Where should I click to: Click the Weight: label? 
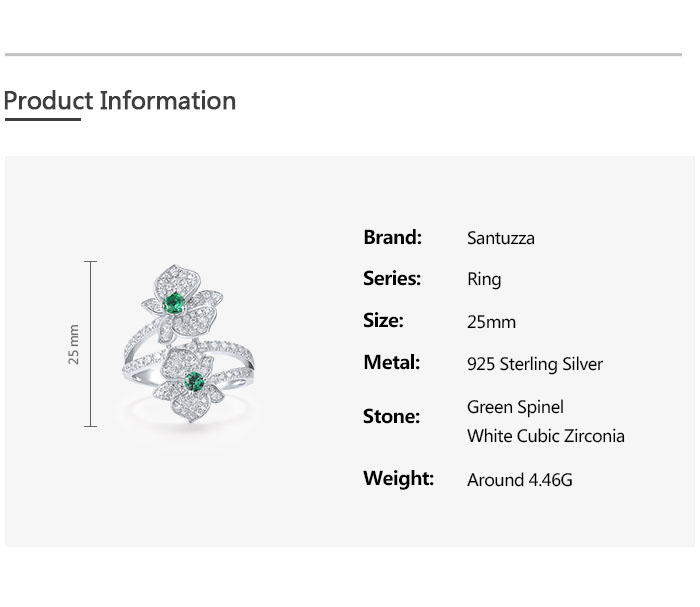[398, 479]
